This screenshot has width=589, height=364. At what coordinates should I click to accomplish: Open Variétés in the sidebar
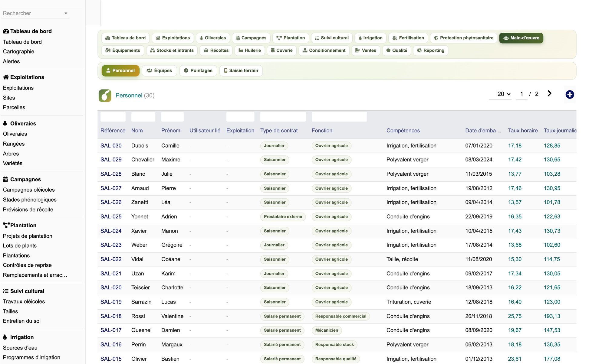point(12,163)
